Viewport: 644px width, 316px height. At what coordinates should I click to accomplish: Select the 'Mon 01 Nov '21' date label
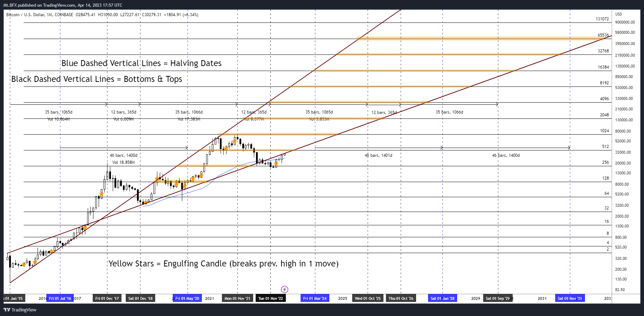[x=237, y=298]
